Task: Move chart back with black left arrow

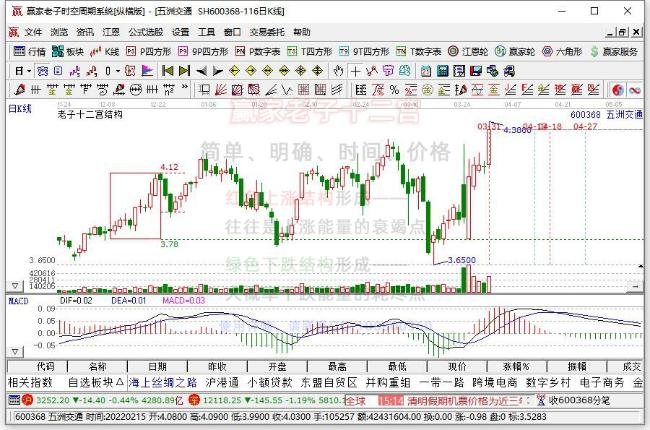Action: click(x=201, y=71)
